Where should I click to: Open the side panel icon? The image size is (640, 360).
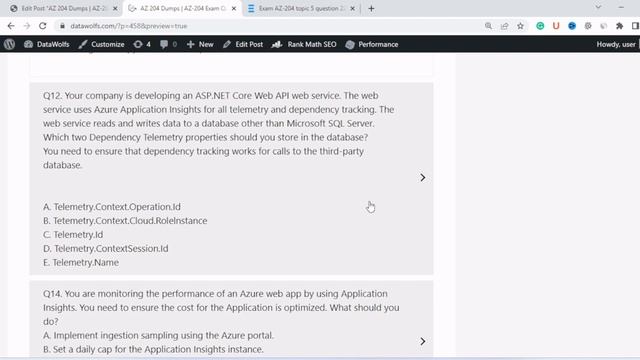tap(635, 26)
